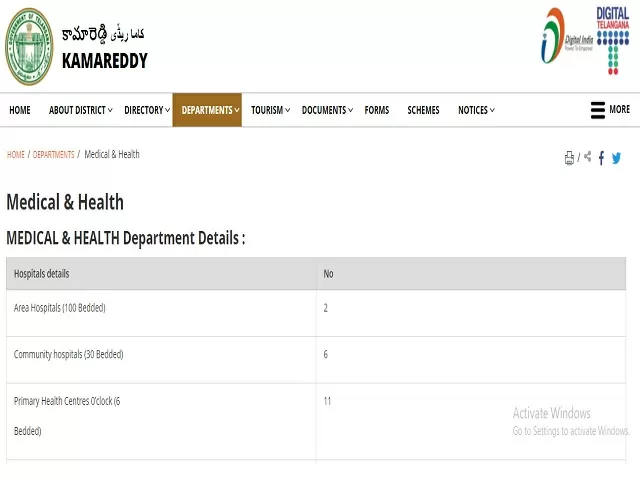Image resolution: width=640 pixels, height=480 pixels.
Task: Select Schemes in the navigation bar
Action: 423,110
